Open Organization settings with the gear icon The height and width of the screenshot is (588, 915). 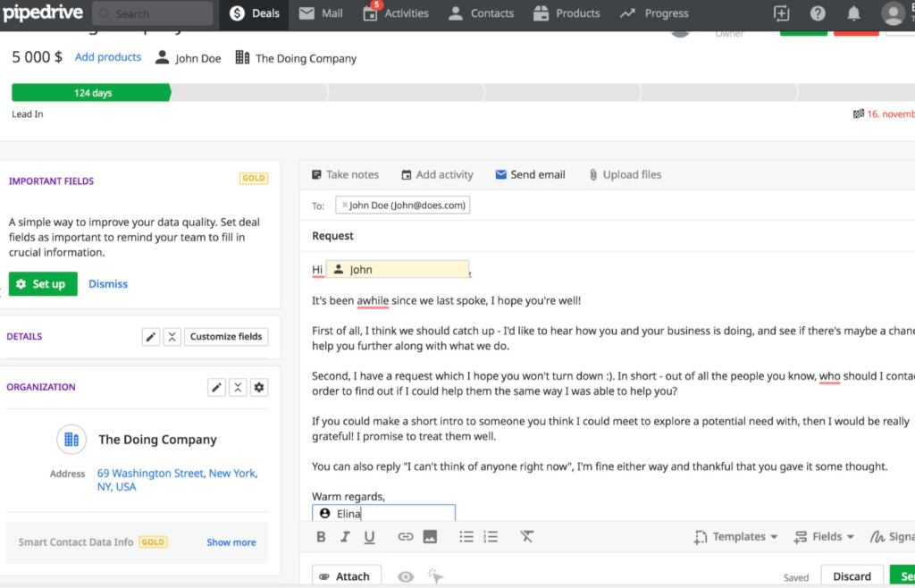[x=259, y=387]
